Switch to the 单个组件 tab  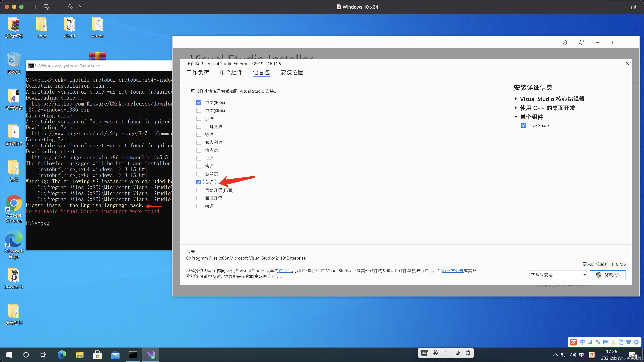tap(231, 72)
